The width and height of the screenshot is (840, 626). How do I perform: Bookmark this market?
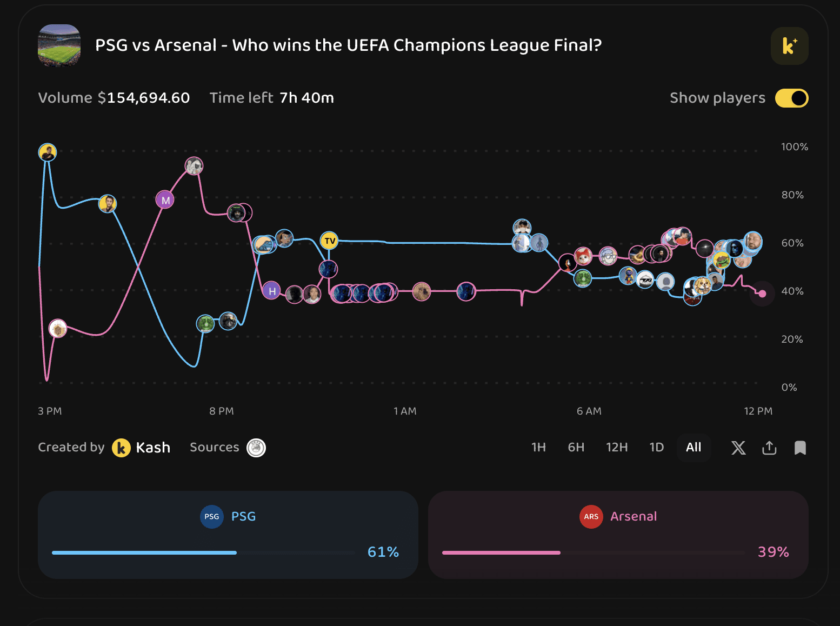coord(800,448)
